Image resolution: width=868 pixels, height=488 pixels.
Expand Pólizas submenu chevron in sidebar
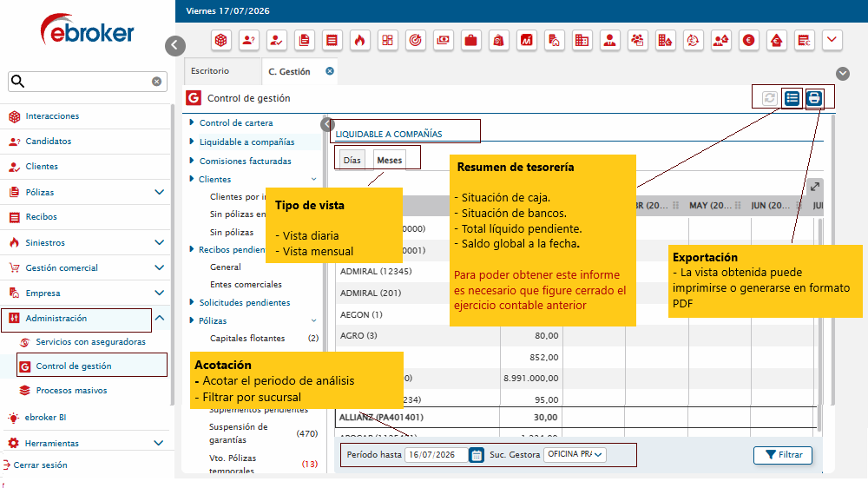click(160, 192)
